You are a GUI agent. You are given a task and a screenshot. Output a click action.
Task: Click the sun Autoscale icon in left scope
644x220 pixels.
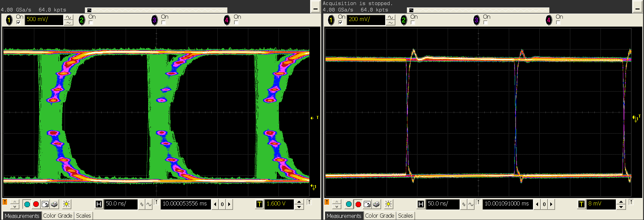point(67,204)
